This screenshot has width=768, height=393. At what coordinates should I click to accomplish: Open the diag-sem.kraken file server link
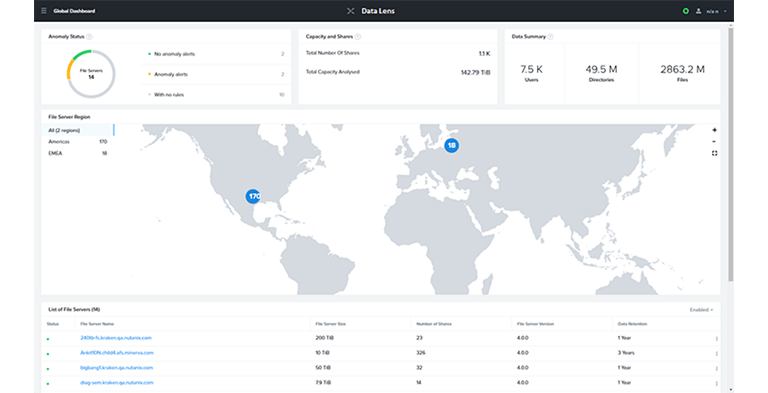click(x=117, y=383)
